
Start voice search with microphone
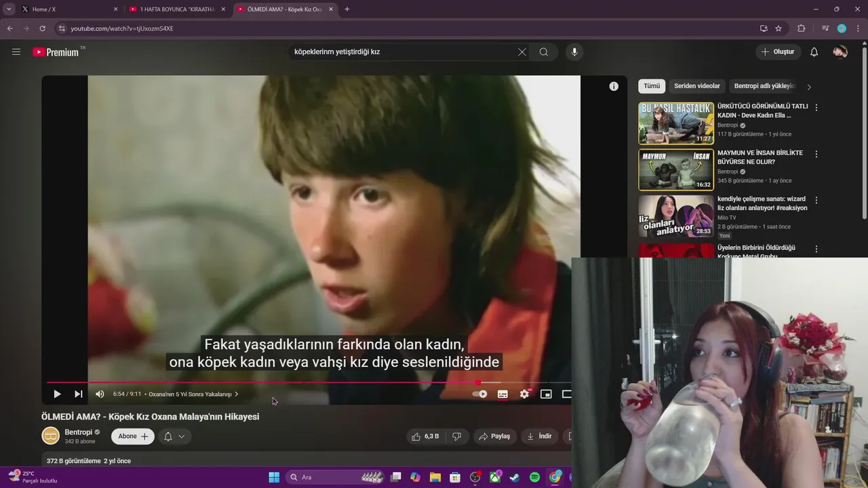574,52
